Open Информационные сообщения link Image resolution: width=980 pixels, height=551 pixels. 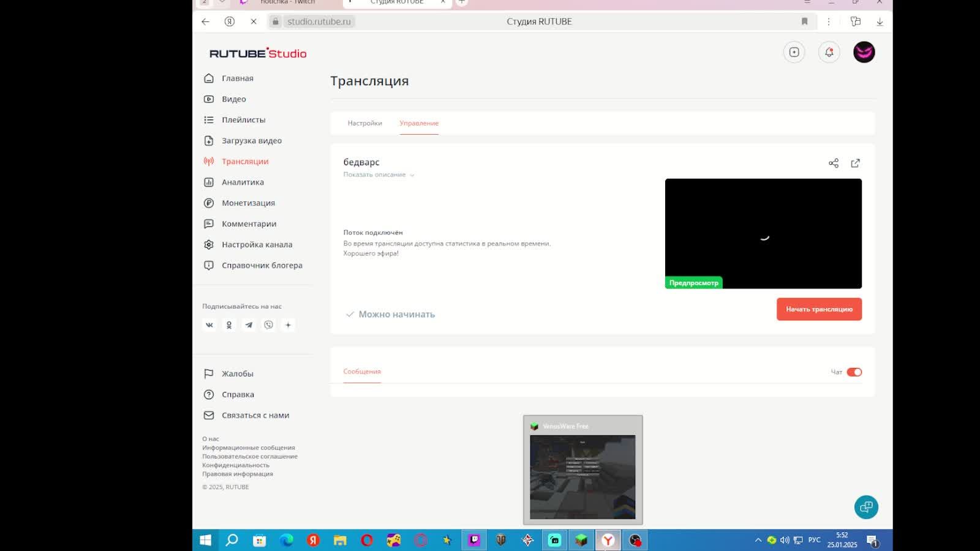tap(249, 448)
